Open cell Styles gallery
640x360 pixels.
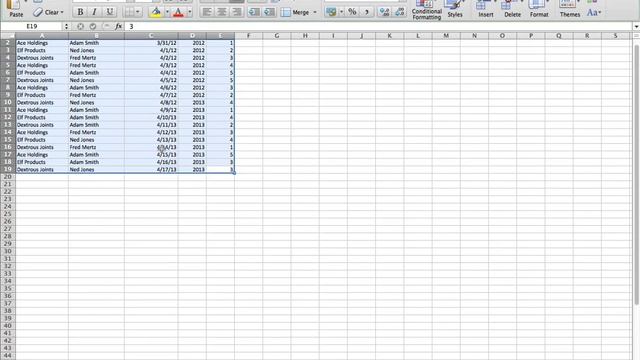pyautogui.click(x=455, y=9)
